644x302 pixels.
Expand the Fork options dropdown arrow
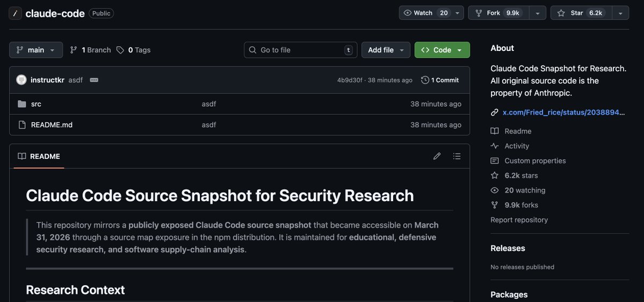[x=538, y=13]
